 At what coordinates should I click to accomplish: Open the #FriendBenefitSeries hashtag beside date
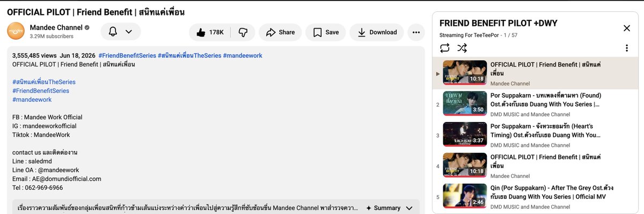click(127, 55)
